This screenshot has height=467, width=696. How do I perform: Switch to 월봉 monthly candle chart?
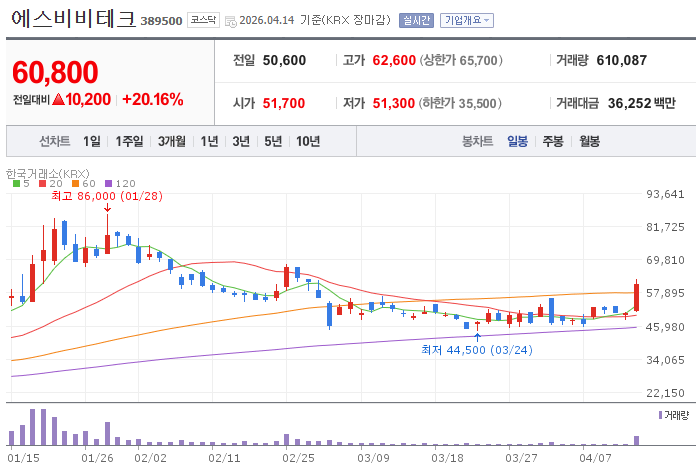589,141
